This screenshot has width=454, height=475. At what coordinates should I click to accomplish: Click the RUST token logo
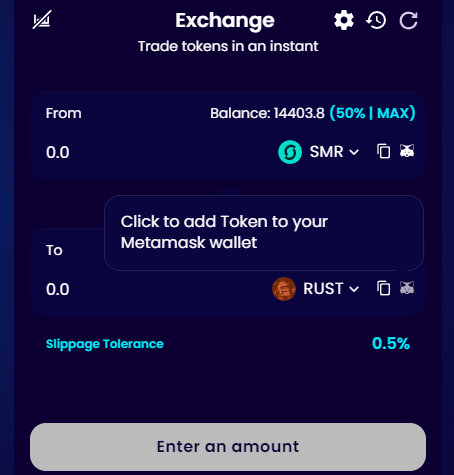click(x=284, y=289)
